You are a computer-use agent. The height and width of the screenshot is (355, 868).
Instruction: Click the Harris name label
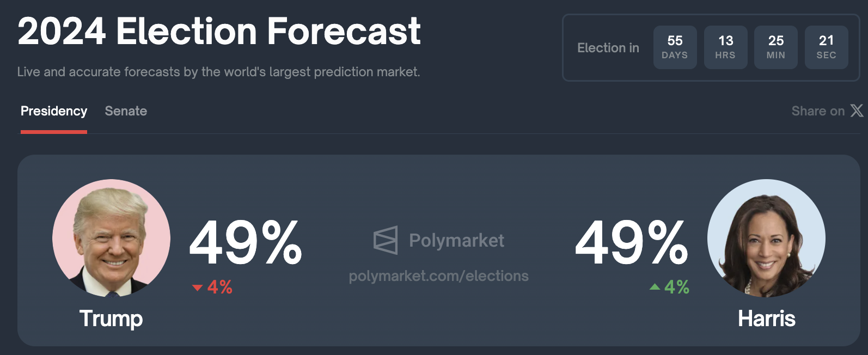766,319
